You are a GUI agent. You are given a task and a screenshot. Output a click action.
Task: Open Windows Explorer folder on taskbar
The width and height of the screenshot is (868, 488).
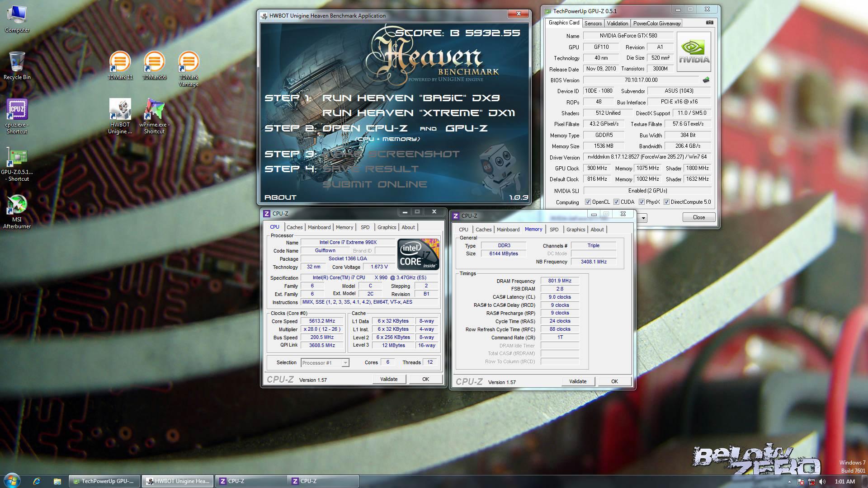[57, 481]
